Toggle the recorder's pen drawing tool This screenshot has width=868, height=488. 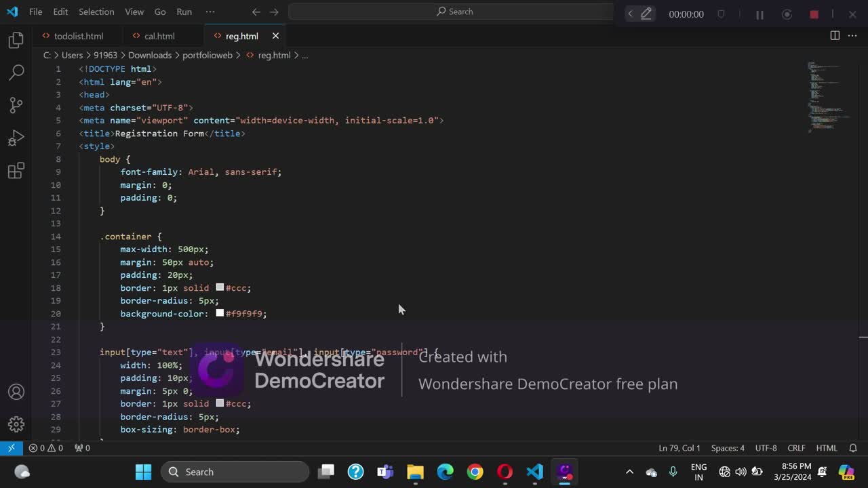[x=646, y=14]
